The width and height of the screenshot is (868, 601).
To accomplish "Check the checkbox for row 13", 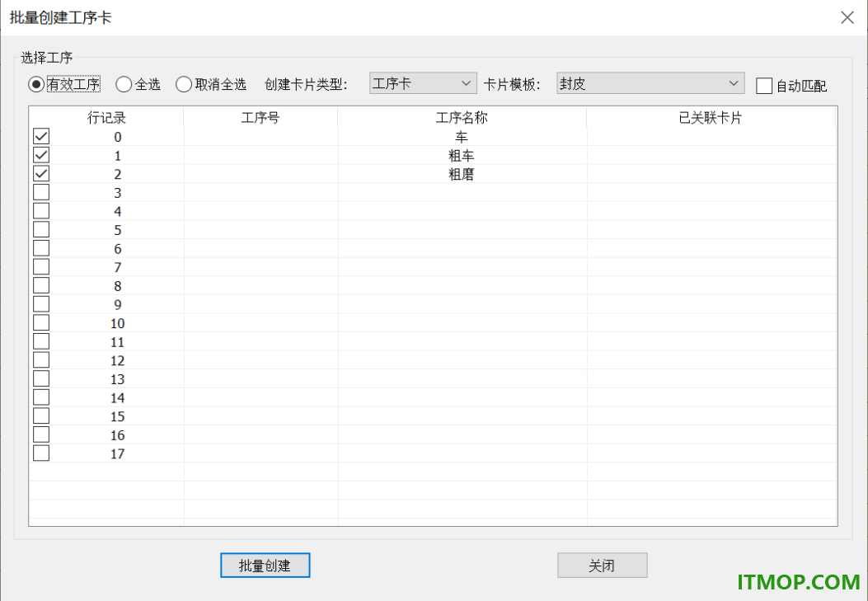I will coord(41,378).
